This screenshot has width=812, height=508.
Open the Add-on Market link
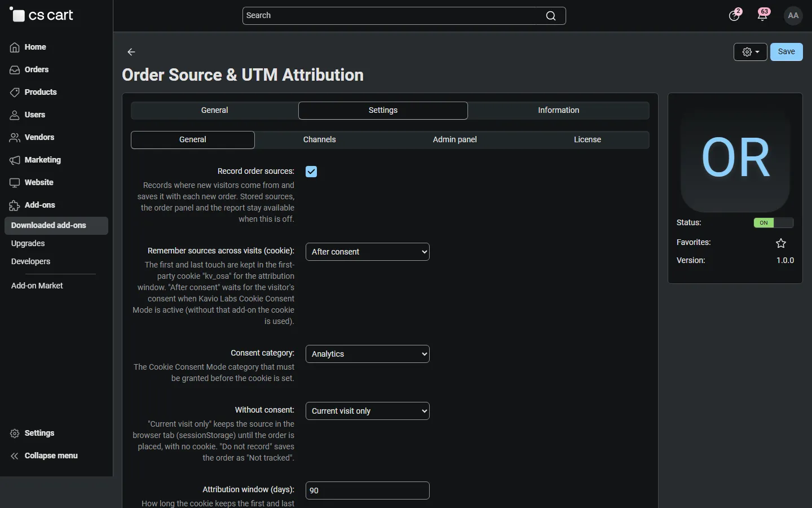coord(37,286)
